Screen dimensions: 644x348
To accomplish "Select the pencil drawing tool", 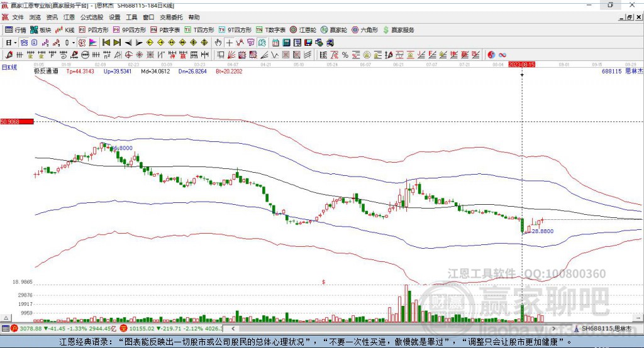I will 9,55.
